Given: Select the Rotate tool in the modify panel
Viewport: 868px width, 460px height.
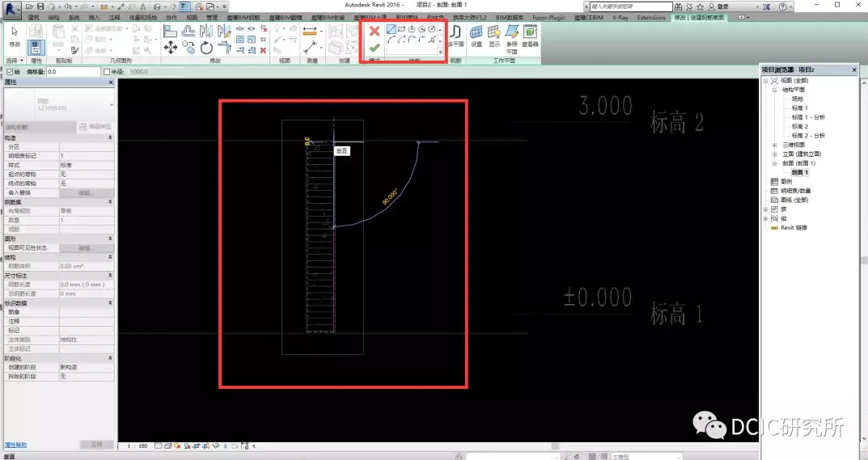Looking at the screenshot, I should [x=206, y=48].
